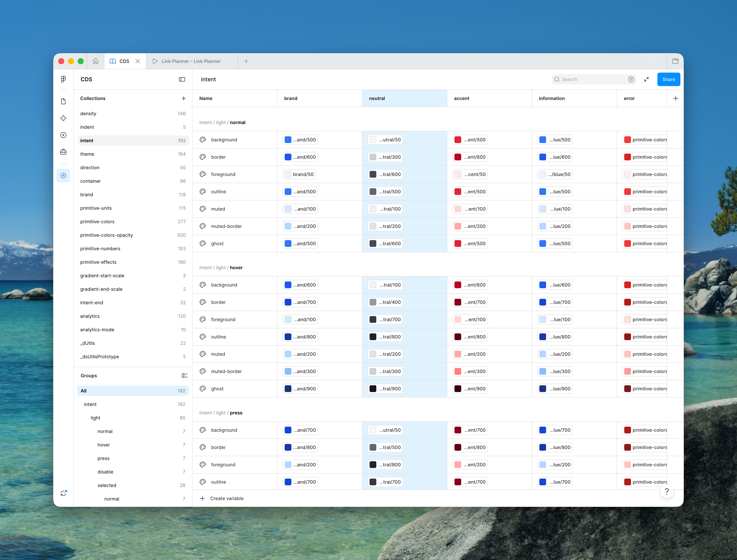
Task: Expand the selected group
Action: 133,485
